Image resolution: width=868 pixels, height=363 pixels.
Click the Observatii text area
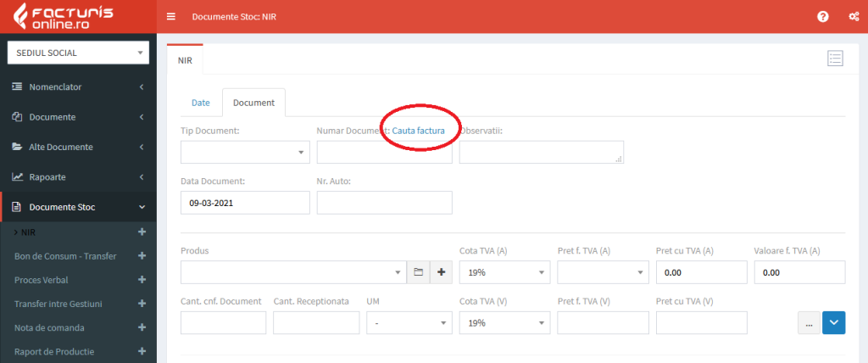542,152
